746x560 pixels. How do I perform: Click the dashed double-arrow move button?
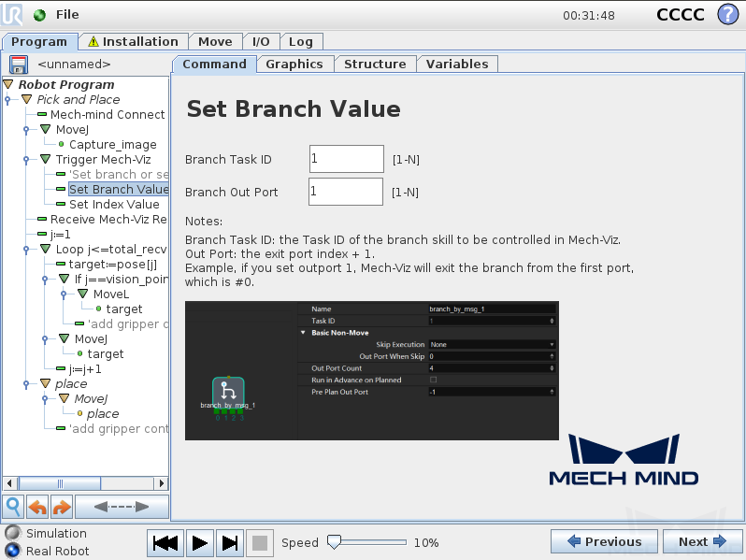(122, 507)
